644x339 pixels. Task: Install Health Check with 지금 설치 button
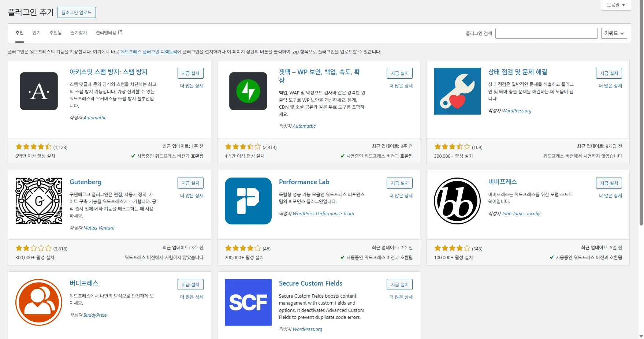609,73
